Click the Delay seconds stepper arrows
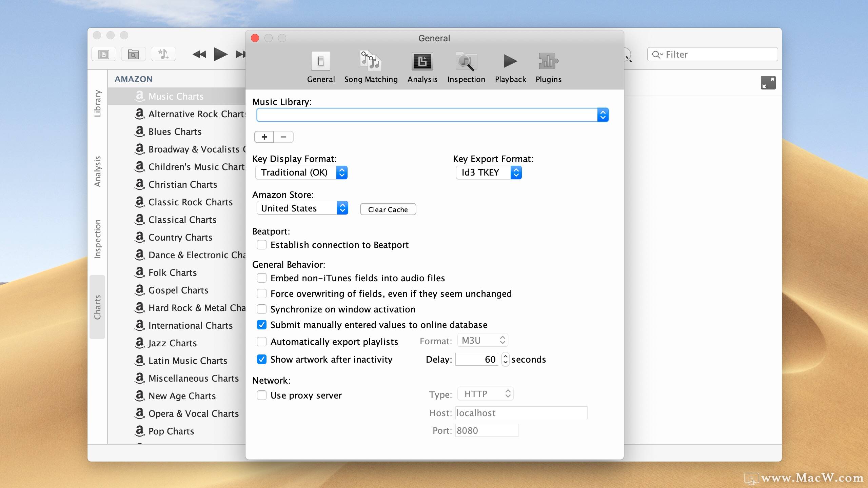Viewport: 868px width, 488px height. tap(505, 359)
